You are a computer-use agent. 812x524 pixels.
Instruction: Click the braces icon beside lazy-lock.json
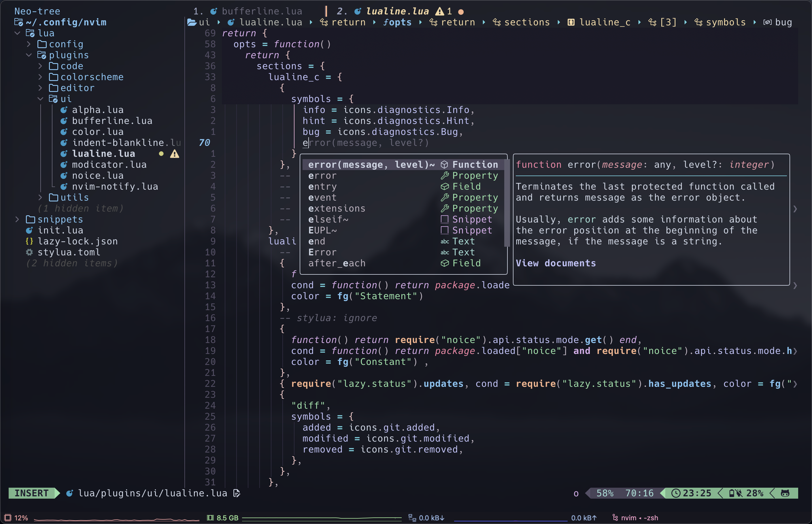(30, 241)
